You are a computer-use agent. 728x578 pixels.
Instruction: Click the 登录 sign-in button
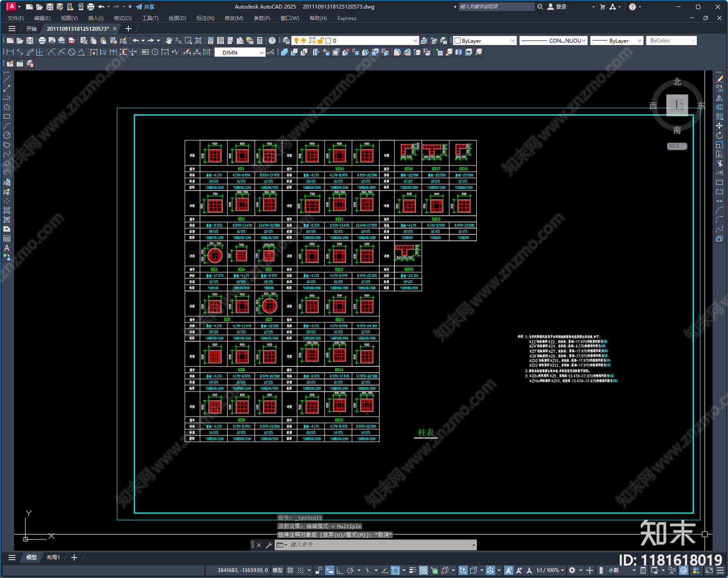[557, 7]
